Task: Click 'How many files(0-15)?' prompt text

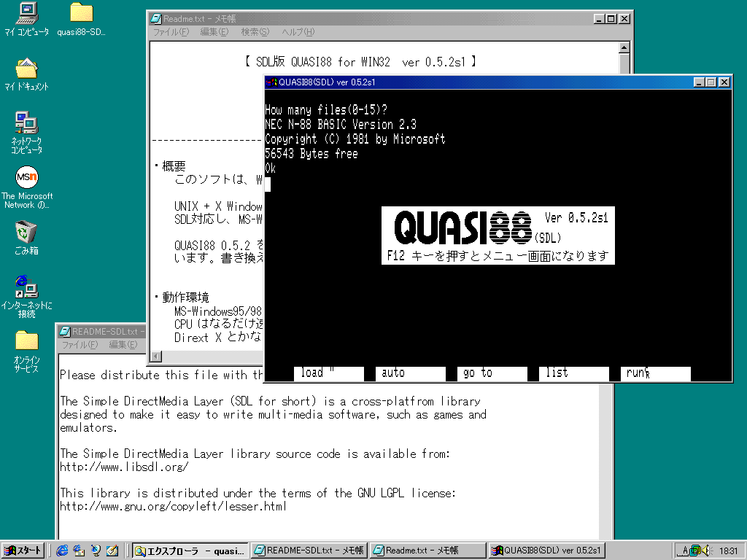Action: tap(326, 110)
